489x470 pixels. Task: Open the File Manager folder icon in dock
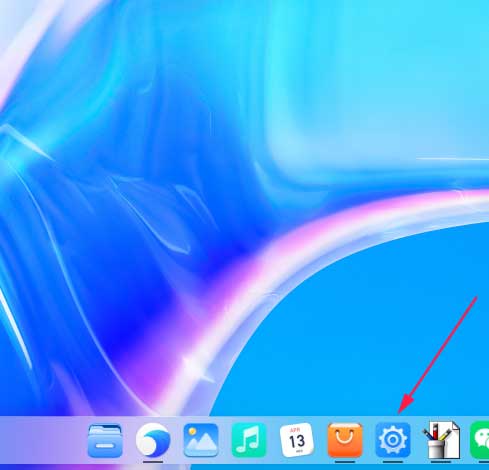[105, 441]
